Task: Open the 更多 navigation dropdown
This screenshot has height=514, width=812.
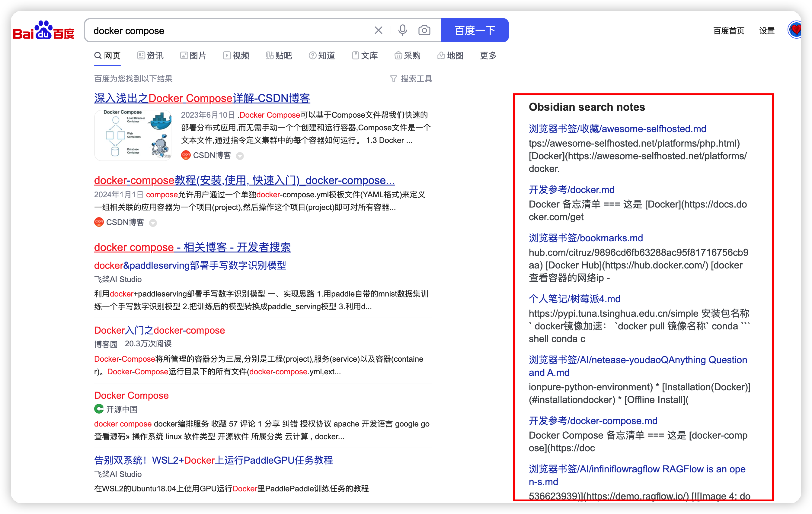Action: point(488,56)
